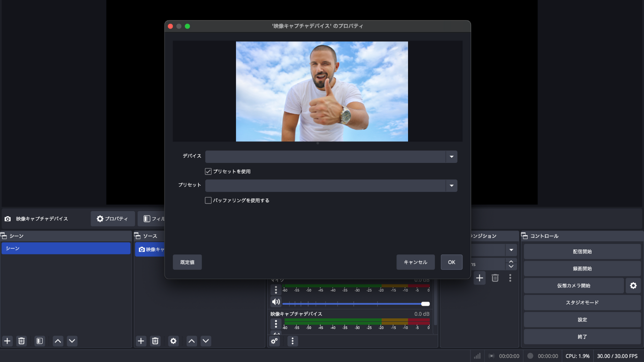Viewport: 644px width, 362px height.
Task: Click キャンセル in the properties dialog
Action: point(416,262)
